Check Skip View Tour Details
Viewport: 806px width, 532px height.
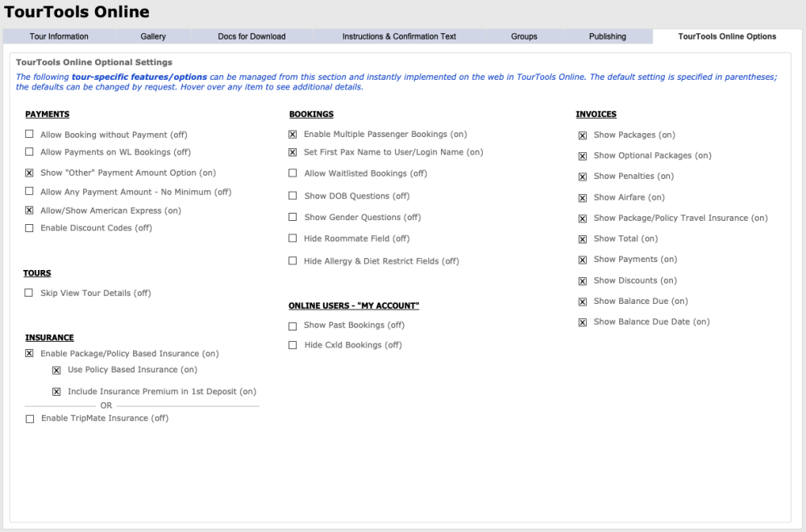30,293
